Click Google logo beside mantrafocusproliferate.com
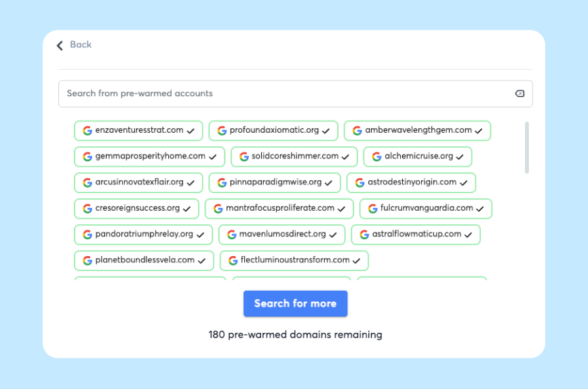The width and height of the screenshot is (588, 389). click(218, 208)
